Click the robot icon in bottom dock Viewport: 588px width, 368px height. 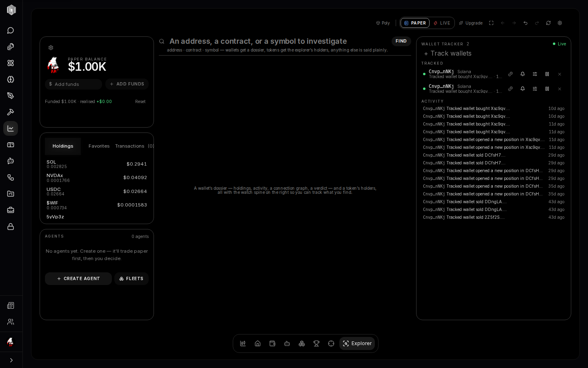287,343
